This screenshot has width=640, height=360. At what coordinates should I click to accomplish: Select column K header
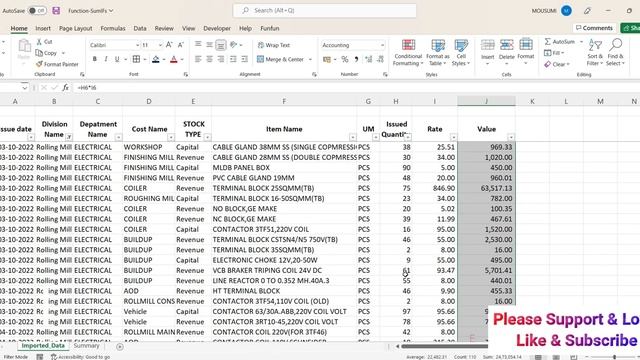pyautogui.click(x=532, y=101)
